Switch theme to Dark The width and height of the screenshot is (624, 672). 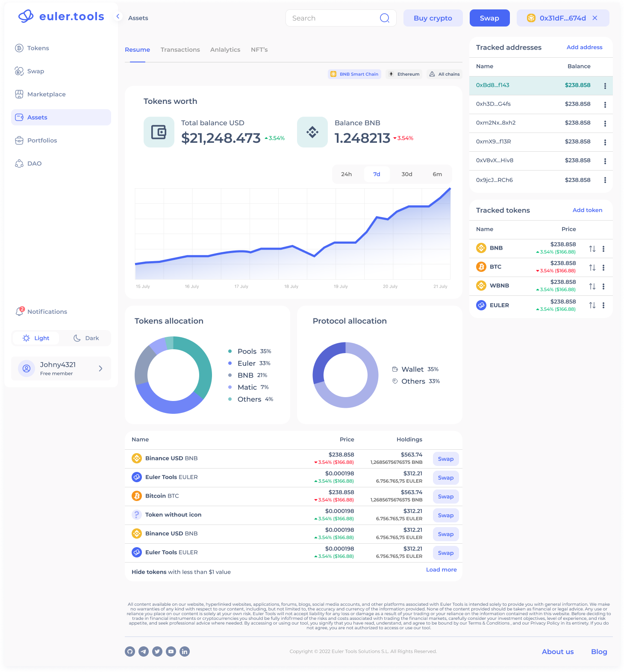[86, 338]
